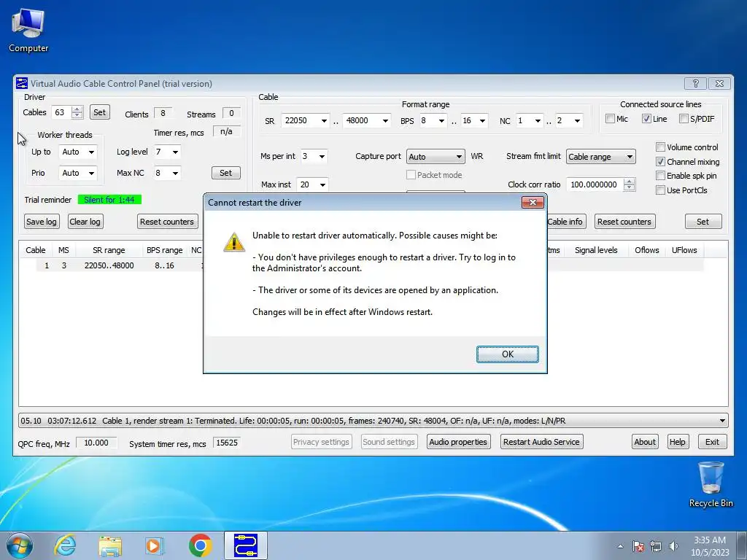Toggle the Packet mode checkbox

[x=411, y=175]
